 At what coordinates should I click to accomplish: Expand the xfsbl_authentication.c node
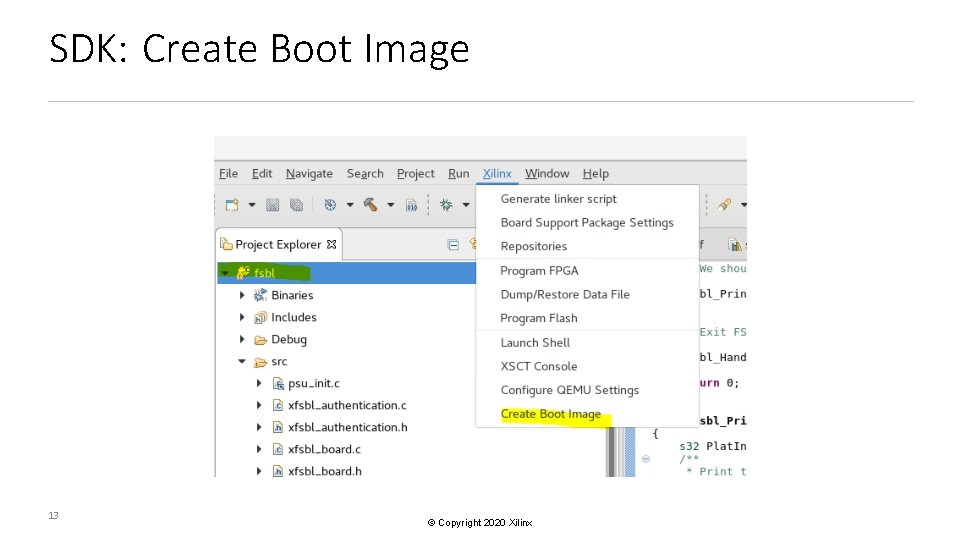tap(259, 405)
